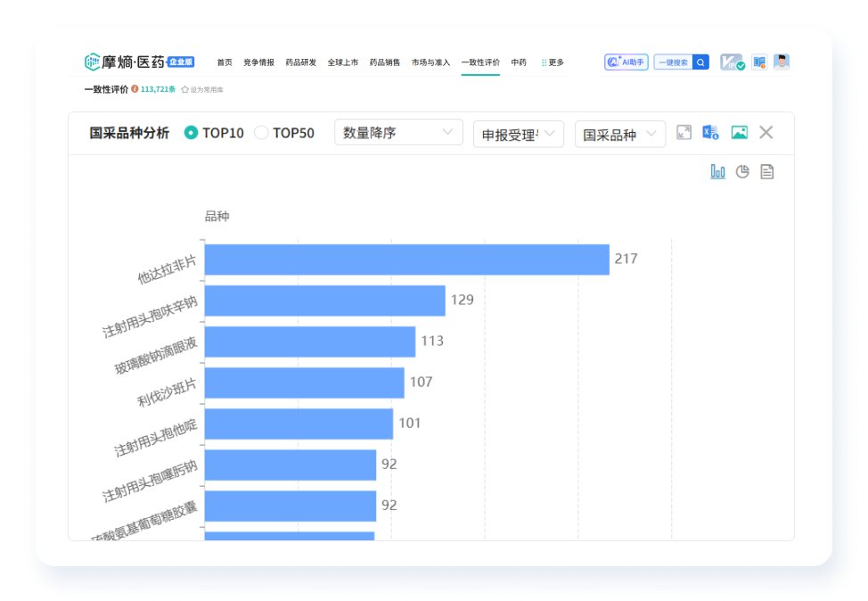Expand the 更多 menu in navigation
This screenshot has width=868, height=601.
pyautogui.click(x=553, y=62)
